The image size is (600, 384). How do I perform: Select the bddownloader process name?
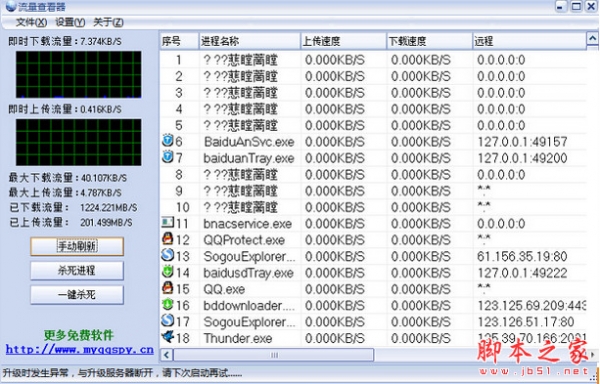(x=249, y=306)
